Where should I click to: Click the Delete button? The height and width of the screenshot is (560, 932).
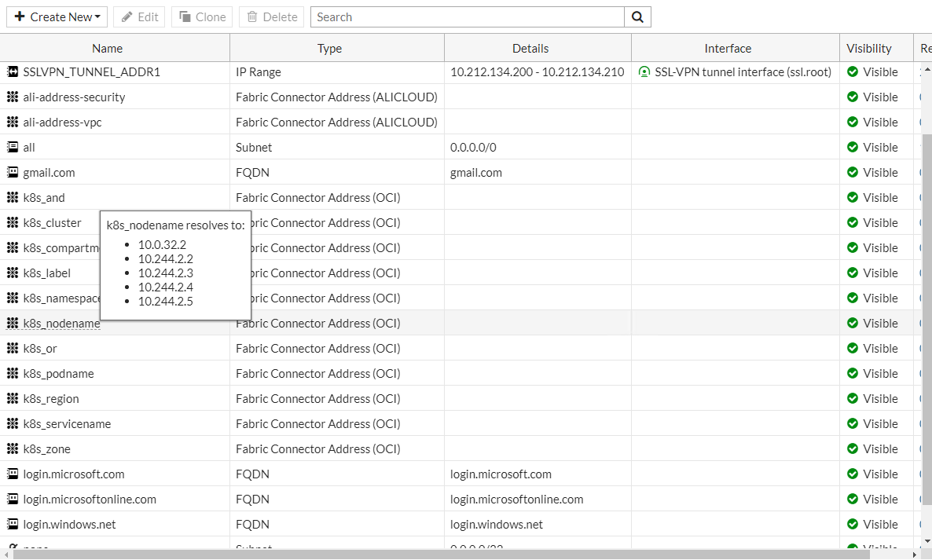(x=271, y=16)
